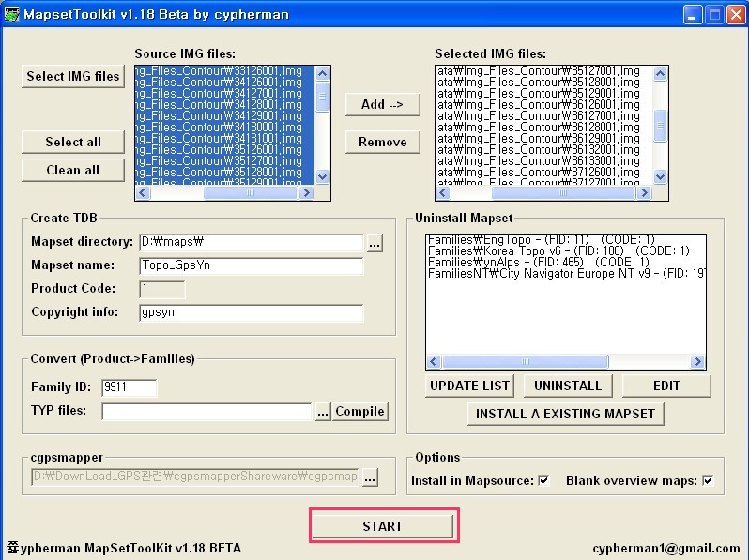Select source file 34128001.img
749x560 pixels.
point(219,104)
